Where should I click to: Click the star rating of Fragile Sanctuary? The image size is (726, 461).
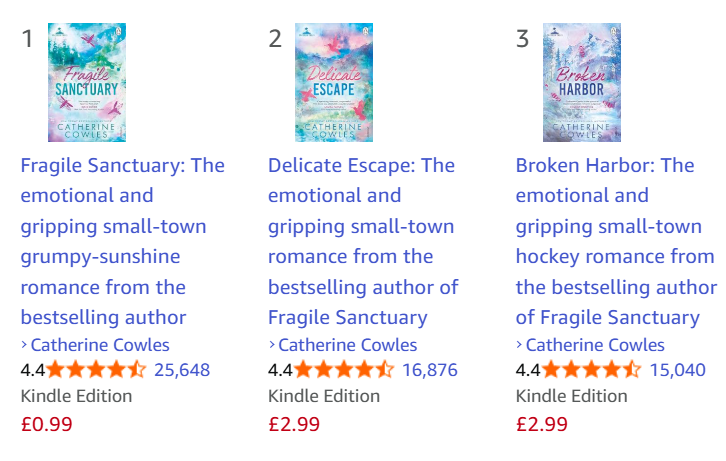coord(96,370)
